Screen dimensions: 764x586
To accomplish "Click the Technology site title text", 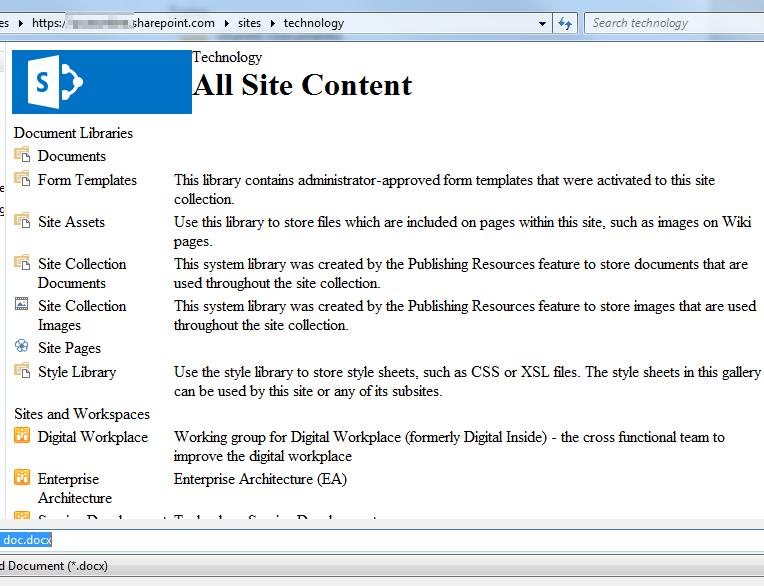I will pyautogui.click(x=227, y=57).
